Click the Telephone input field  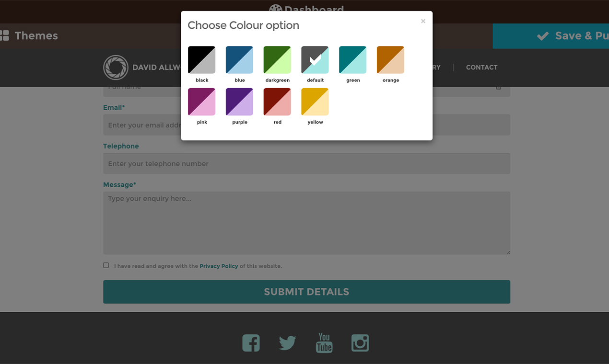[x=306, y=163]
